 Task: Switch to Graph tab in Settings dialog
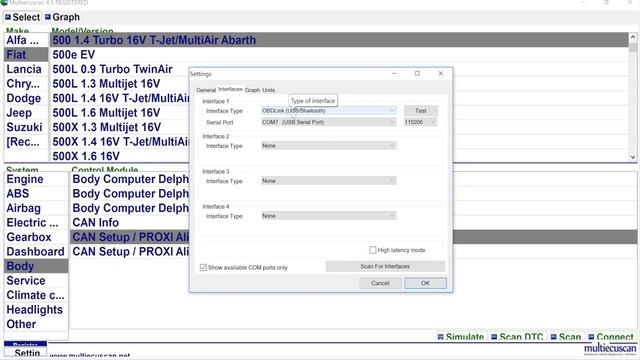tap(252, 90)
